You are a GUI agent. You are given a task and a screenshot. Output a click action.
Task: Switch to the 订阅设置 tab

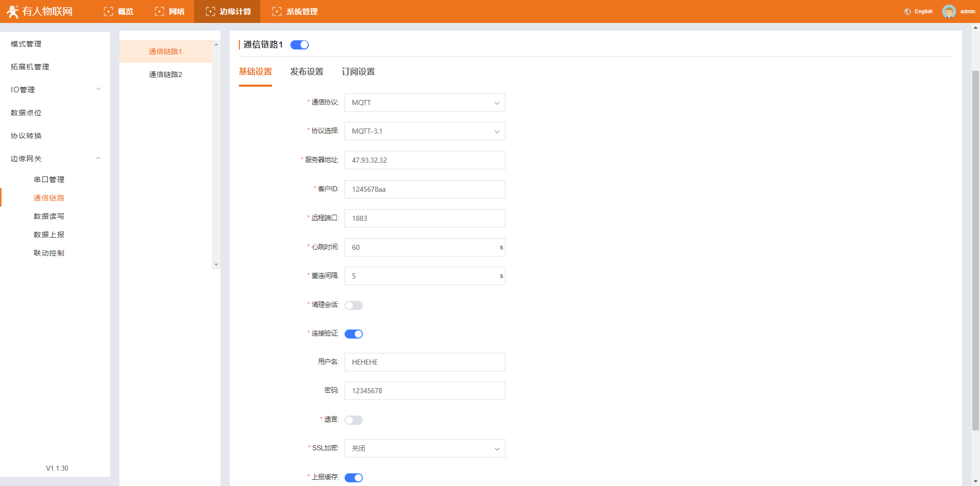358,72
